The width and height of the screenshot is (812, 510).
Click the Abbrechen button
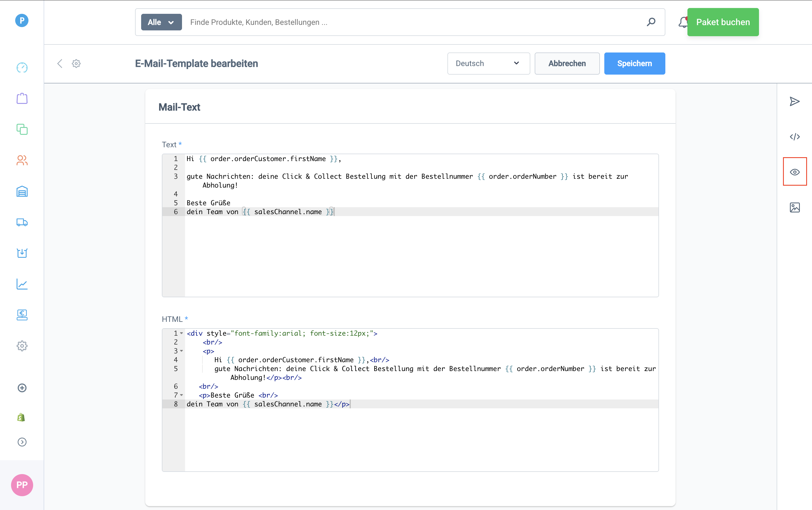coord(566,64)
